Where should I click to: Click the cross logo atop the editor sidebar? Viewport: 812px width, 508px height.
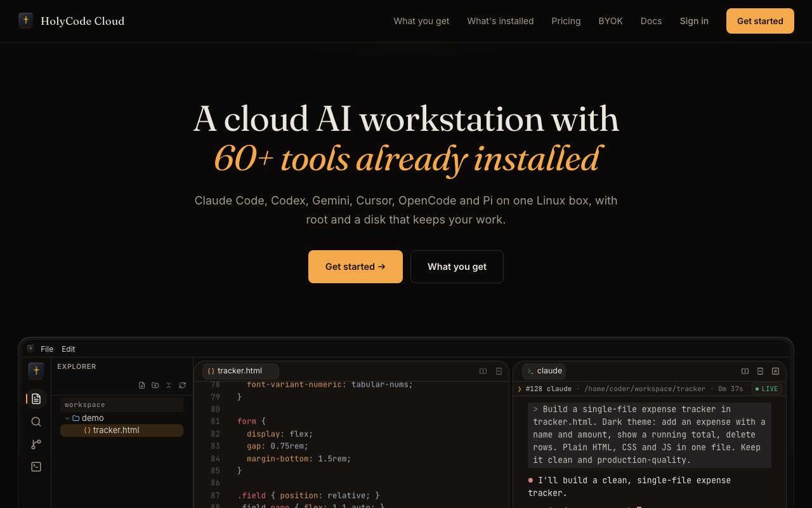click(36, 371)
